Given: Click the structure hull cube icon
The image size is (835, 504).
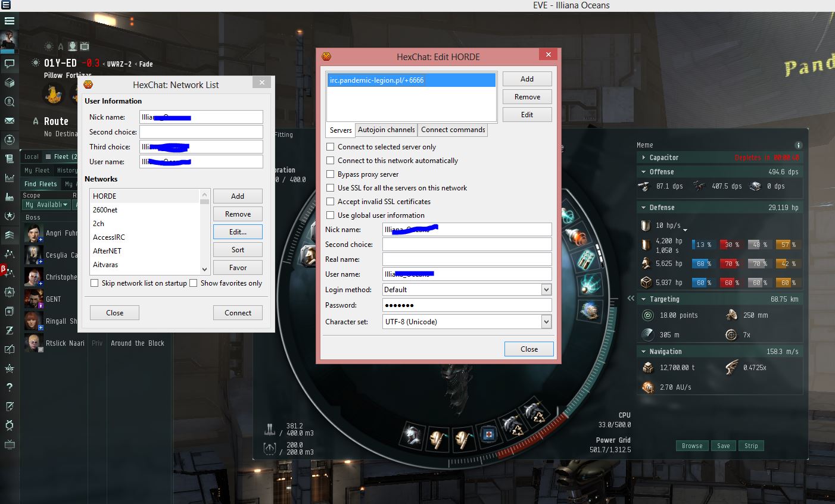Looking at the screenshot, I should [646, 283].
